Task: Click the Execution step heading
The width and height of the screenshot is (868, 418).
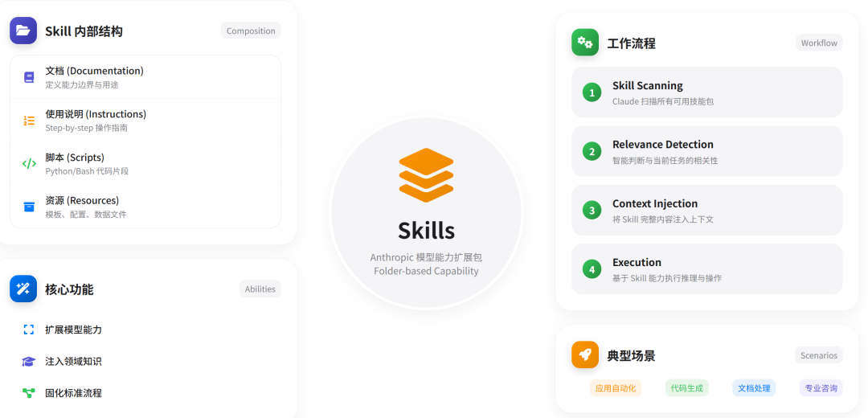Action: pos(637,262)
